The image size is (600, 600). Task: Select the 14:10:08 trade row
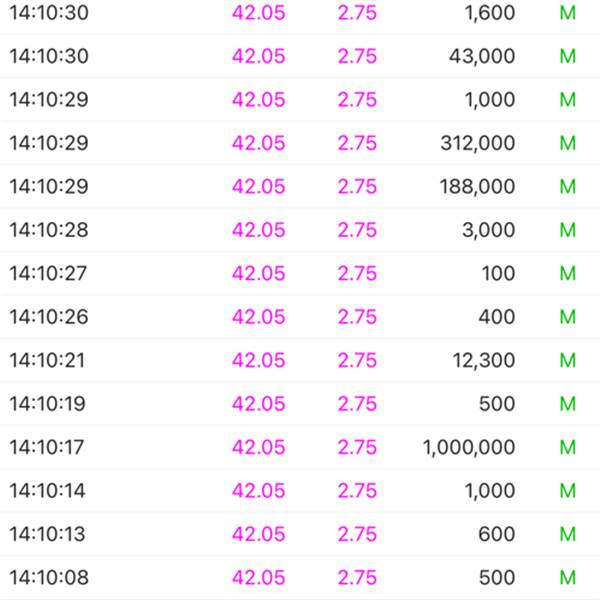[300, 577]
